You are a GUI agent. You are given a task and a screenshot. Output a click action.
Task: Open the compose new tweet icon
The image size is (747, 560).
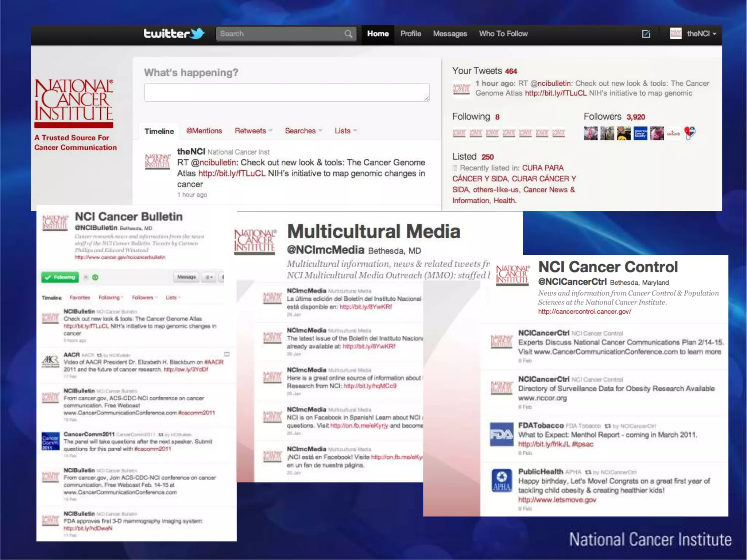646,34
